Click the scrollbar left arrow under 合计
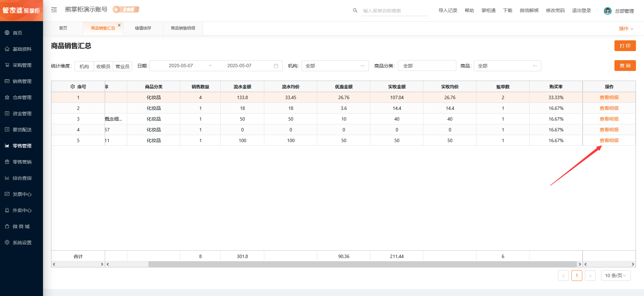 [x=54, y=264]
